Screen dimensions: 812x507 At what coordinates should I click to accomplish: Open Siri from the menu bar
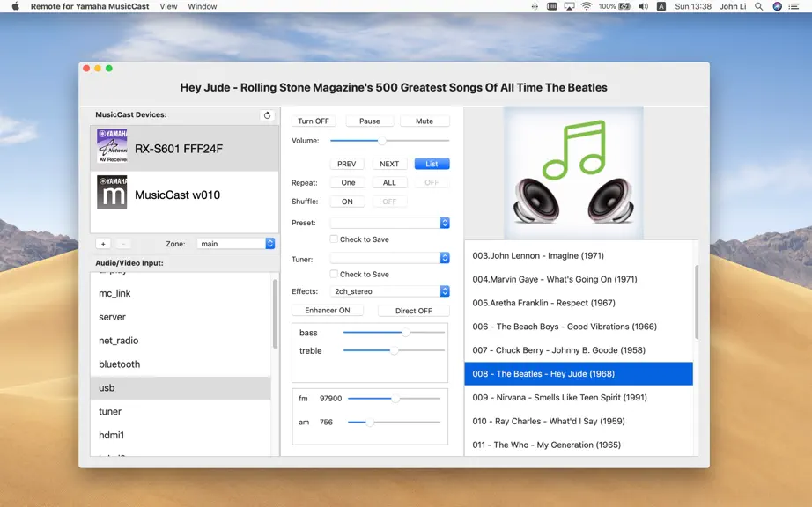point(777,6)
